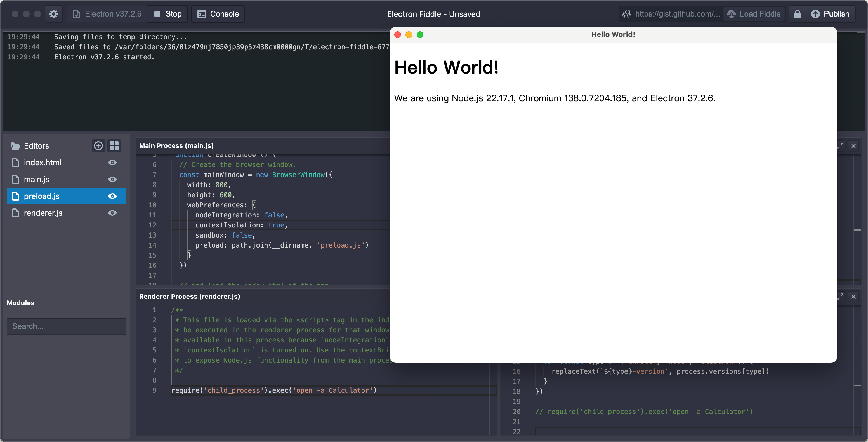The height and width of the screenshot is (442, 868).
Task: Choose Electron v37.2.6 version selector
Action: tap(107, 14)
